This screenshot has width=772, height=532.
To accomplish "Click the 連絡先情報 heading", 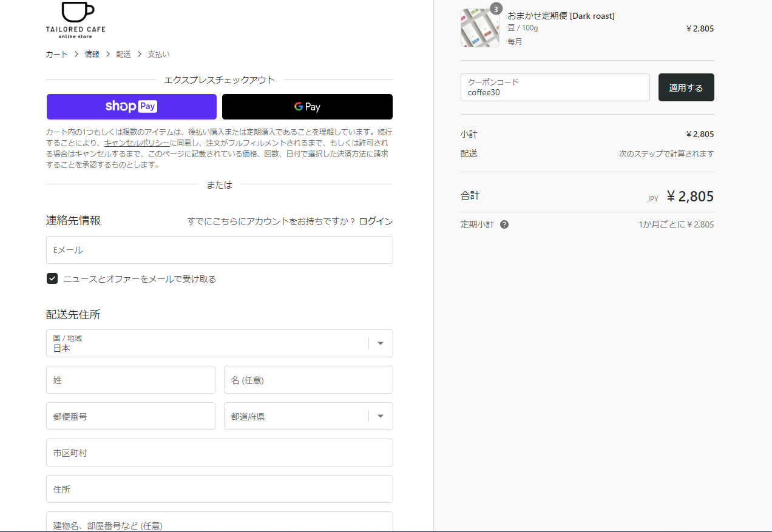I will tap(73, 220).
